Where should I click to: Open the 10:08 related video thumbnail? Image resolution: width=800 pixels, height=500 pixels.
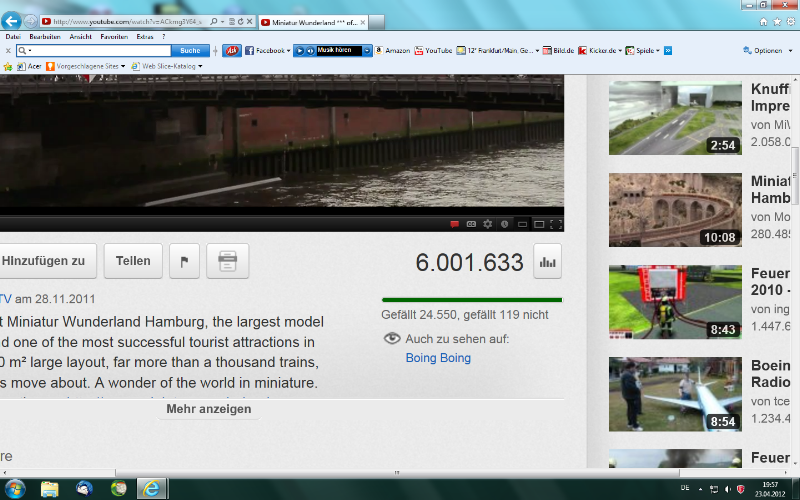[x=675, y=210]
